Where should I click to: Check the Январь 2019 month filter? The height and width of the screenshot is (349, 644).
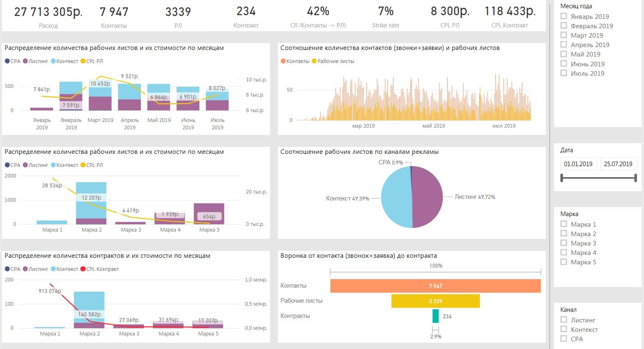point(564,16)
